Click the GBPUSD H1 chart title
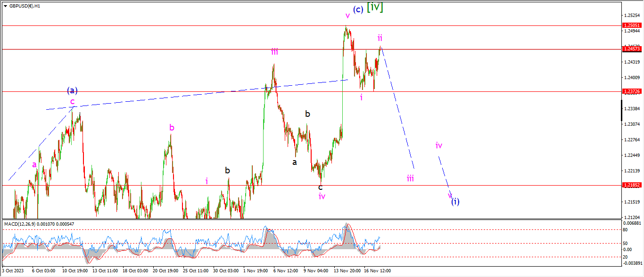This screenshot has height=277, width=644. tap(25, 6)
